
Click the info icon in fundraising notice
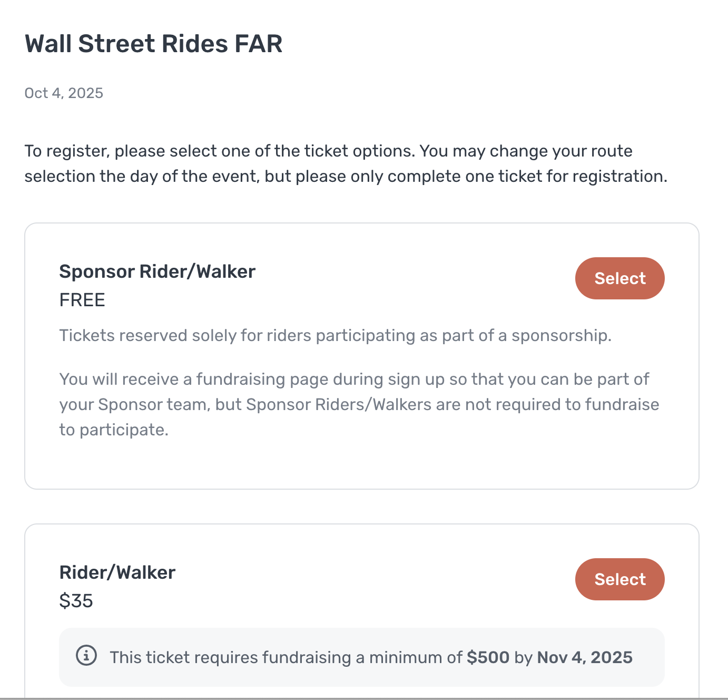click(x=86, y=656)
